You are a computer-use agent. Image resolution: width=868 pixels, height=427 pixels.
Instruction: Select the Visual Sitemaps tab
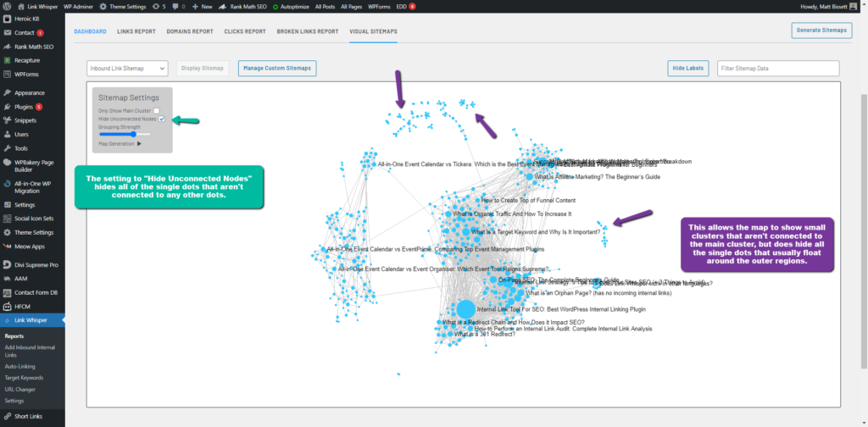(373, 31)
